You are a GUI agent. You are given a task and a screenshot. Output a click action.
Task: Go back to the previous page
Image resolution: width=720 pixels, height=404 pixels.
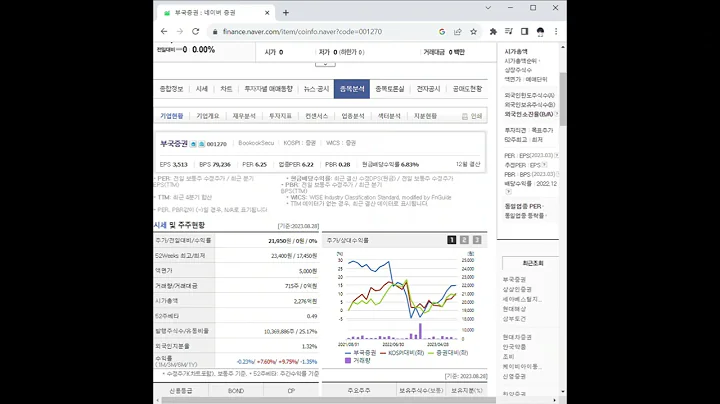point(164,32)
